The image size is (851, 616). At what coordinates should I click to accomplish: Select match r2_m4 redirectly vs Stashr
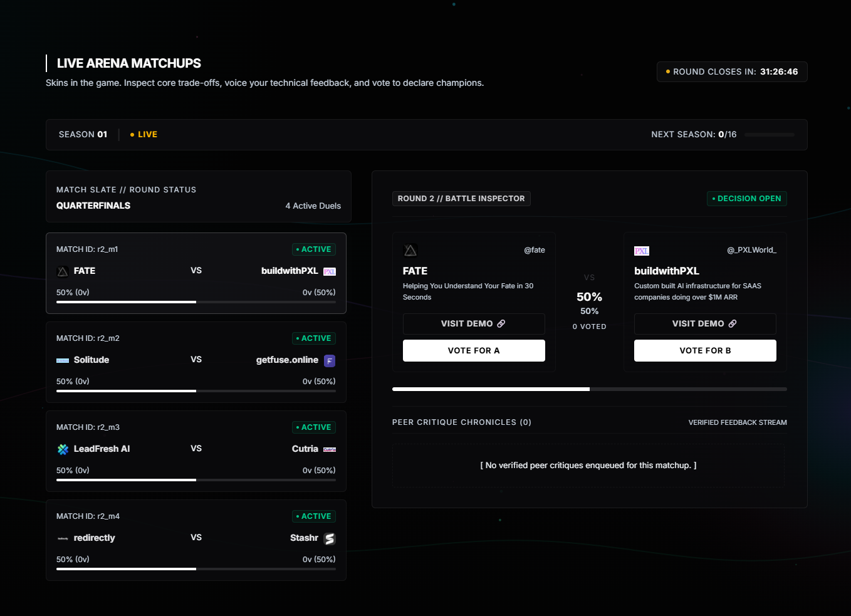[196, 540]
